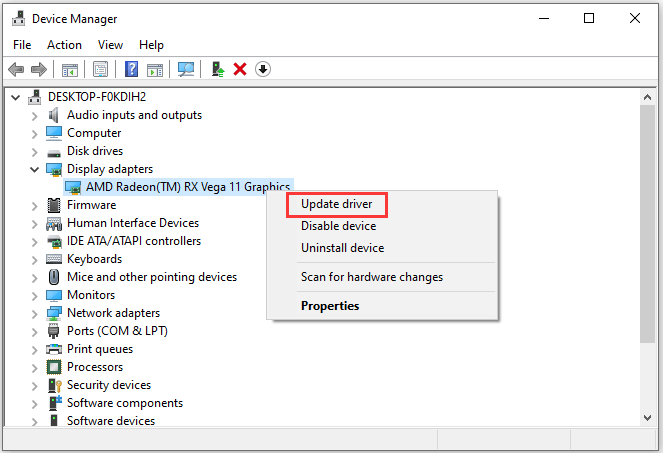663x453 pixels.
Task: Show or hide the action pane icon
Action: [155, 69]
